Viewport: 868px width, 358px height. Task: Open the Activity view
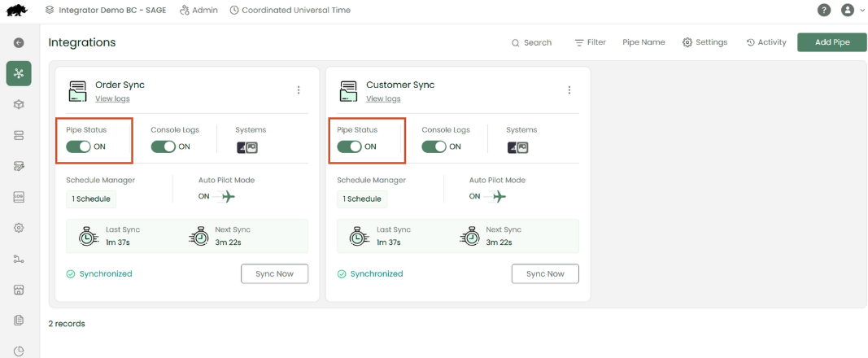765,42
